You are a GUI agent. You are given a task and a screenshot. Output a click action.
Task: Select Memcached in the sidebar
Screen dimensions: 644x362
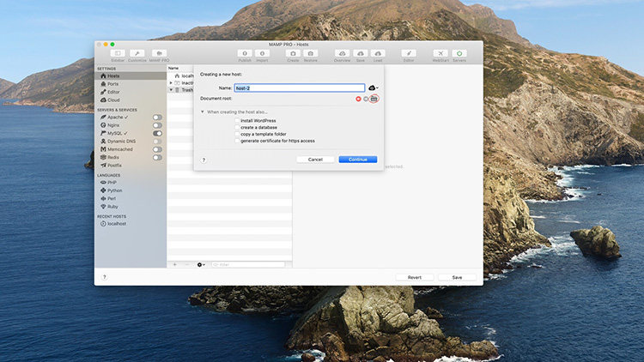click(117, 149)
